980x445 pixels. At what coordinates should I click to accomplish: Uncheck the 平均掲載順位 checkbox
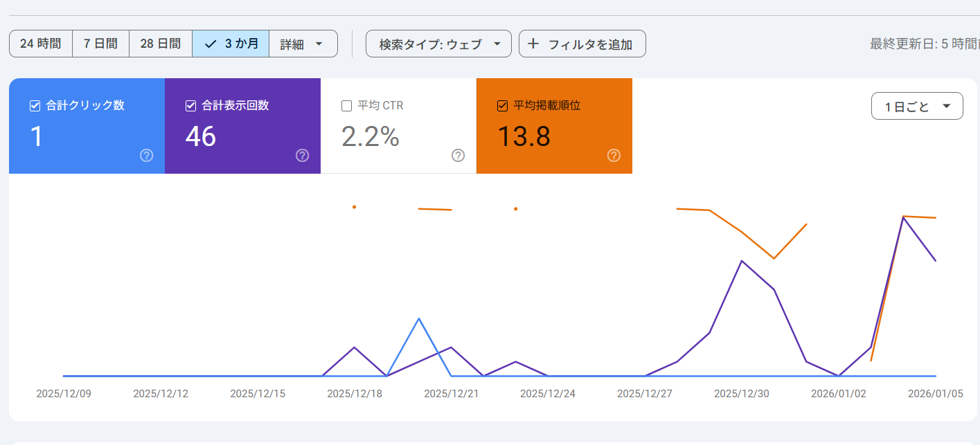[501, 105]
